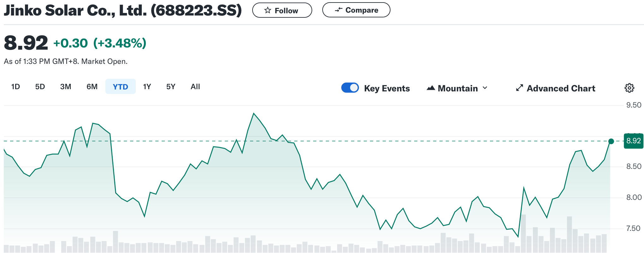Show the 1Y price range
644x253 pixels.
(x=147, y=87)
